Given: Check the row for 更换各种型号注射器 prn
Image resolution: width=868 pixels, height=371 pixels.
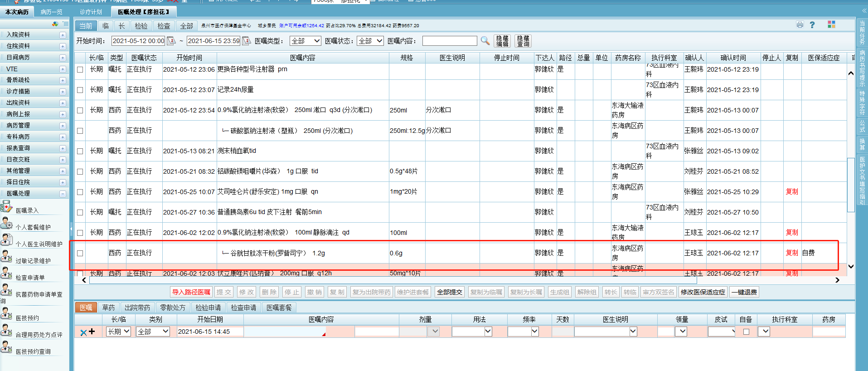Looking at the screenshot, I should 80,69.
